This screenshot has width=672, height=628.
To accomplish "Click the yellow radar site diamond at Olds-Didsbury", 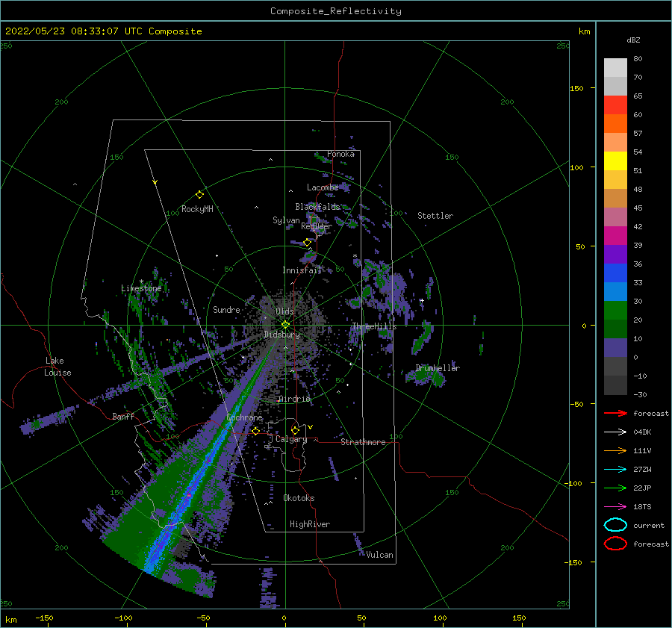I will 285,325.
